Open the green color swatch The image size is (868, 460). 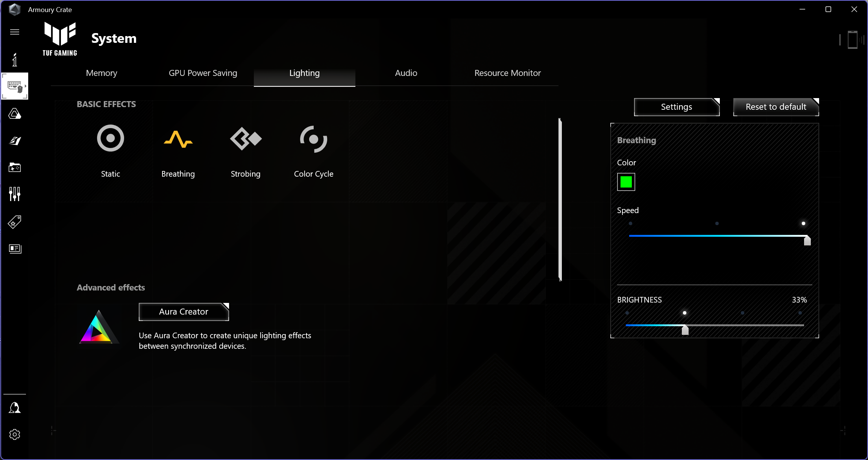pos(626,182)
